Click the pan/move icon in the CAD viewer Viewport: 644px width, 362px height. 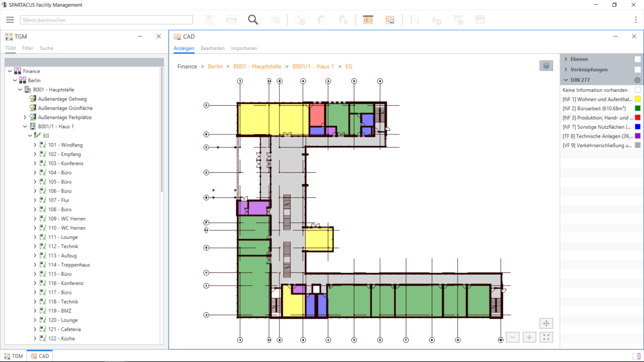(546, 323)
